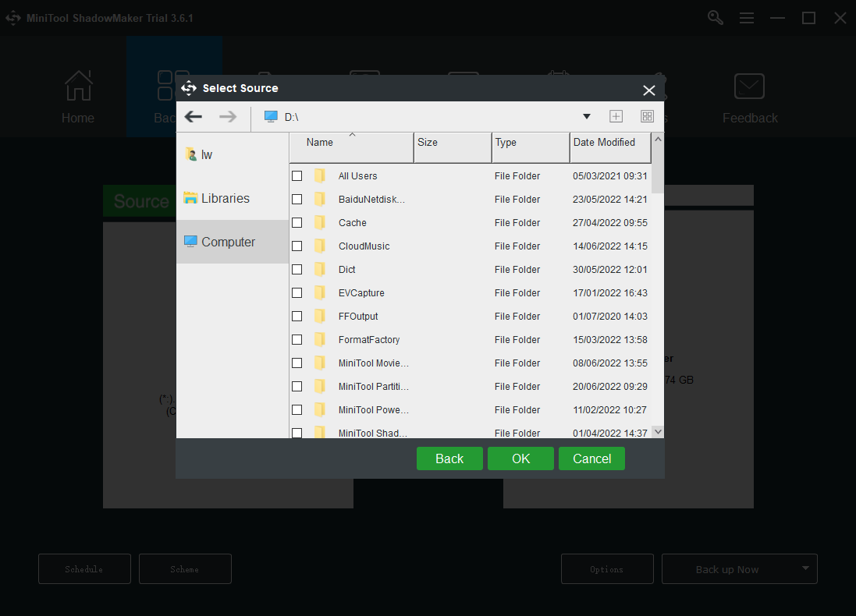The image size is (856, 616).
Task: Click the date 01/07/2020 14:03
Action: 609,316
